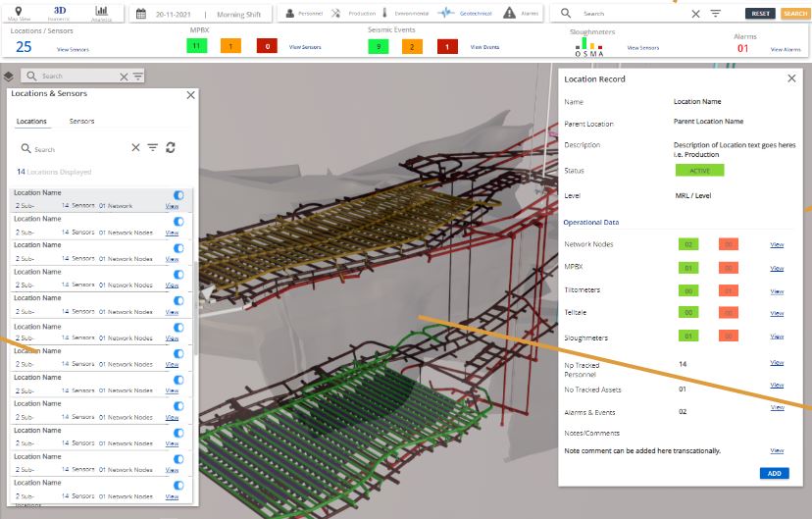The image size is (812, 519).
Task: Click the green MPBX count badge 11
Action: [x=197, y=46]
